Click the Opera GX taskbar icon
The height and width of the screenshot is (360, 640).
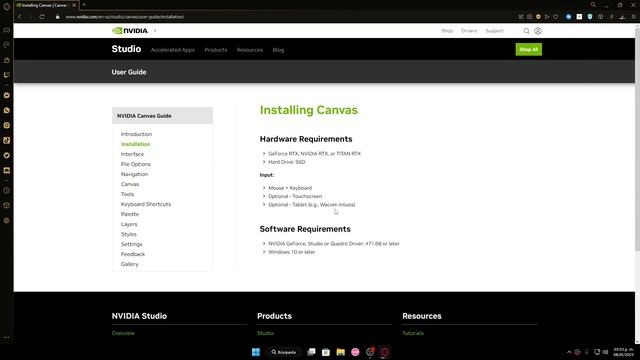pyautogui.click(x=384, y=352)
